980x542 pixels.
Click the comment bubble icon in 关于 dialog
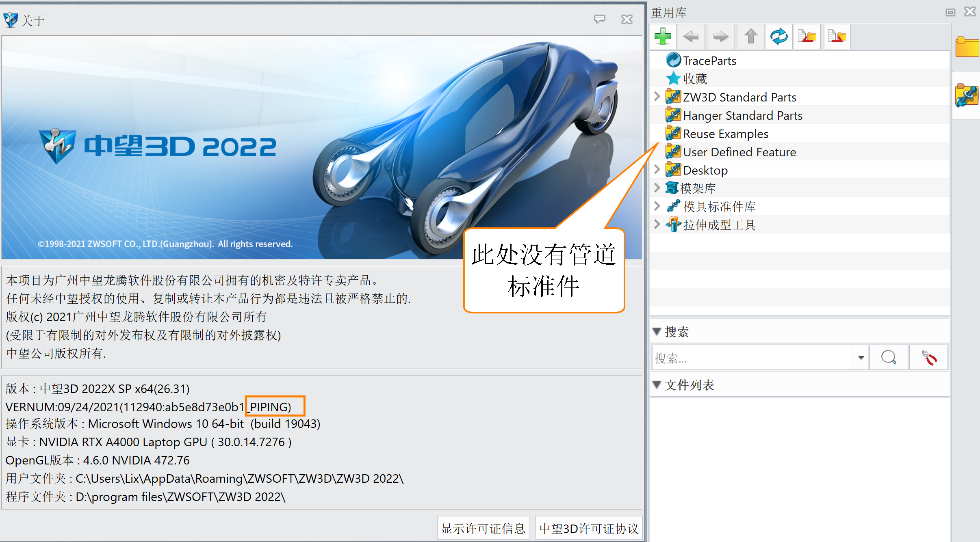coord(599,19)
